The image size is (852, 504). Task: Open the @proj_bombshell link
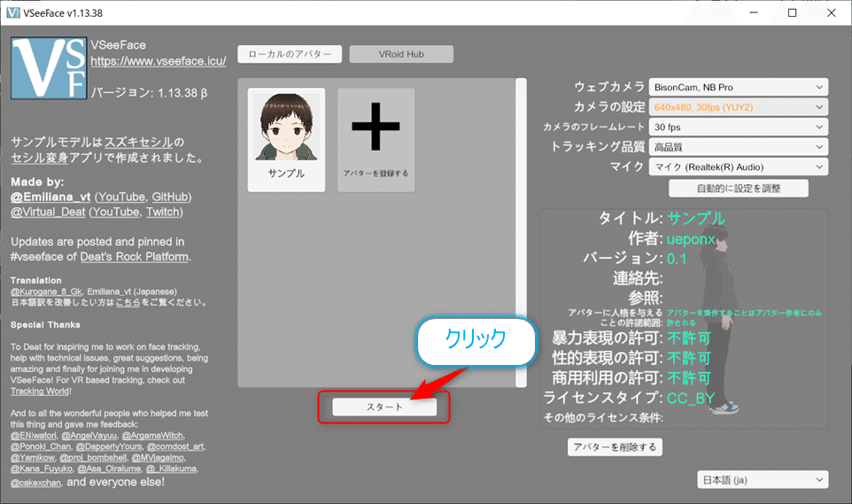coord(93,457)
